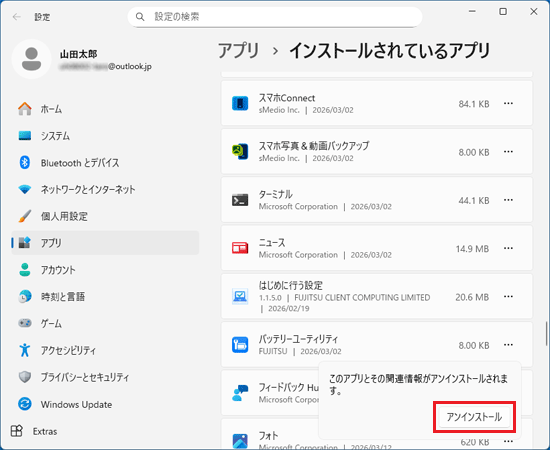Open the 山田太郎 user profile avatar
The image size is (550, 450).
pos(32,59)
